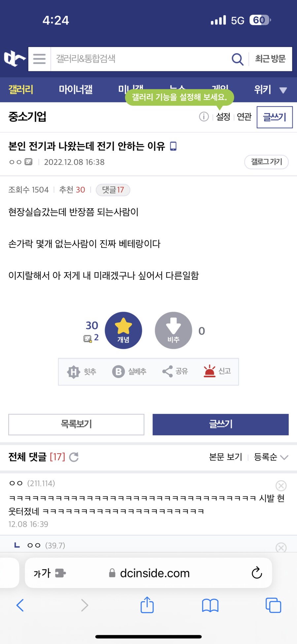Click the search magnifier icon
This screenshot has width=297, height=644.
pos(237,59)
